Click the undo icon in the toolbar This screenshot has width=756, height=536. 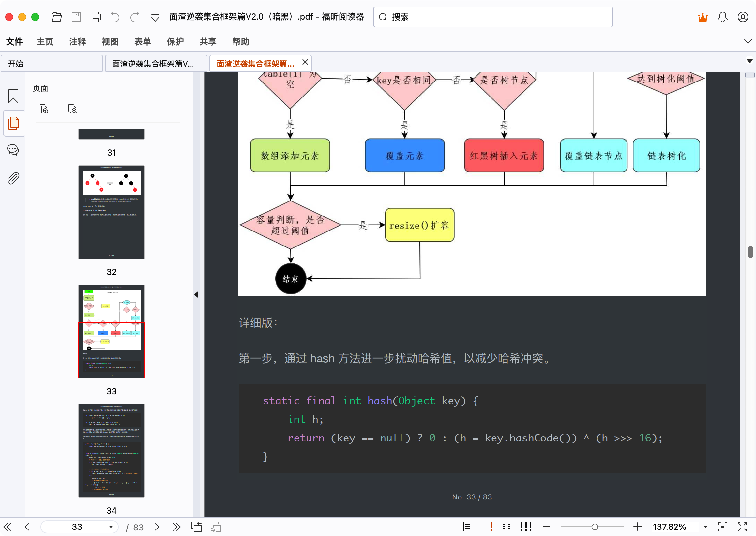coord(115,17)
